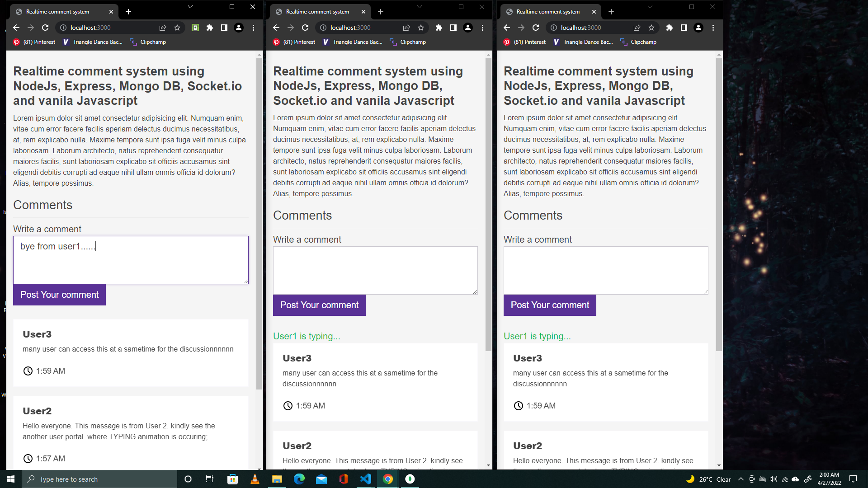Viewport: 868px width, 488px height.
Task: Click the scrollbar thumb in the middle window
Action: point(488,203)
